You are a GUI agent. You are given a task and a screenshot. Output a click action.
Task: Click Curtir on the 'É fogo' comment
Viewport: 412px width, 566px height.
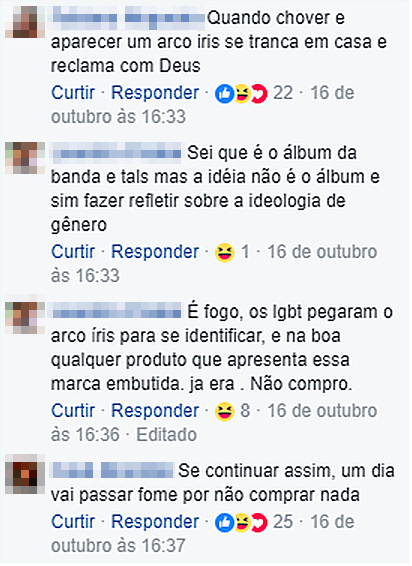point(73,411)
